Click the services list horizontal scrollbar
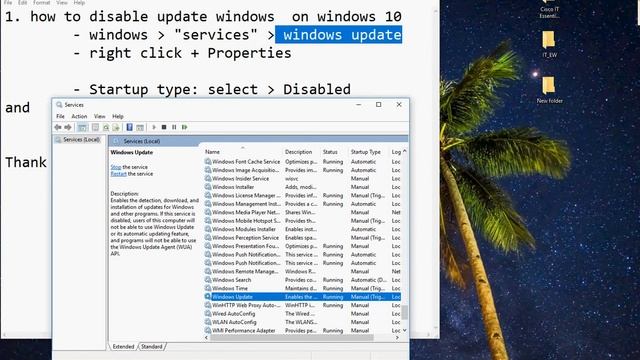 click(292, 338)
